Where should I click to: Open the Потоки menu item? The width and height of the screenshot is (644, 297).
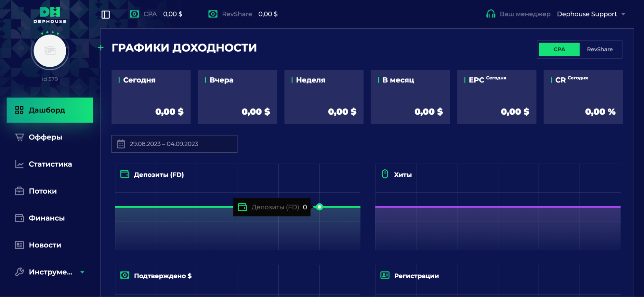(x=50, y=191)
